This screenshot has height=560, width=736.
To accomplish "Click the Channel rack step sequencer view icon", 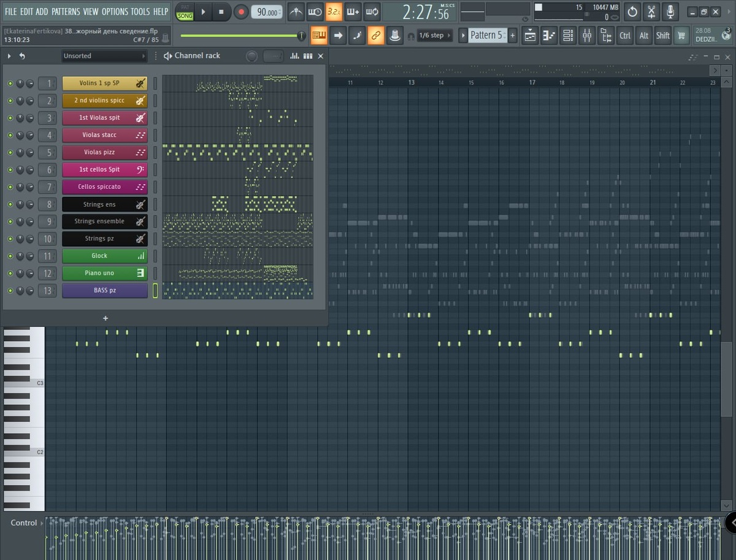I will tap(308, 56).
